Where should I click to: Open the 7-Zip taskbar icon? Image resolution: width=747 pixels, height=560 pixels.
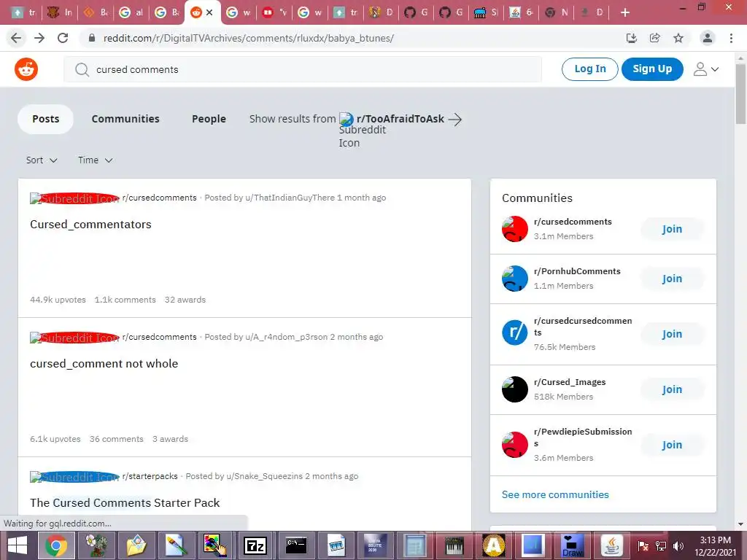click(x=255, y=545)
